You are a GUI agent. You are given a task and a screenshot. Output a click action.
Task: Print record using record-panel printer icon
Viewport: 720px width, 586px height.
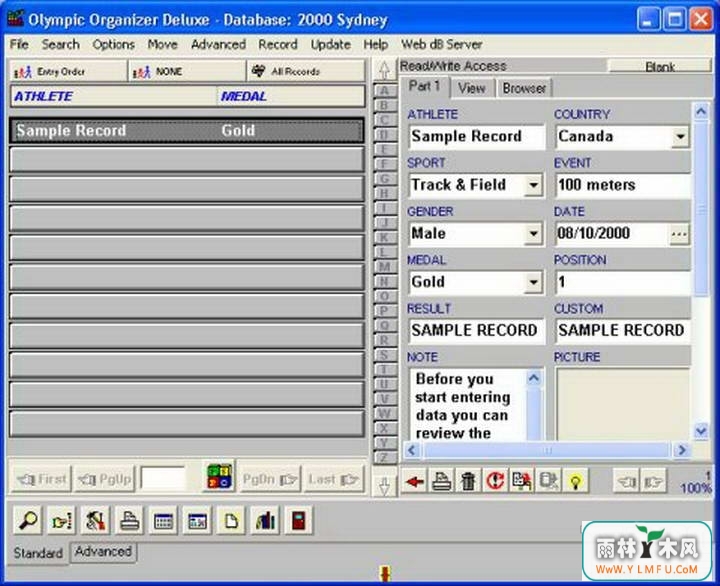[x=441, y=481]
